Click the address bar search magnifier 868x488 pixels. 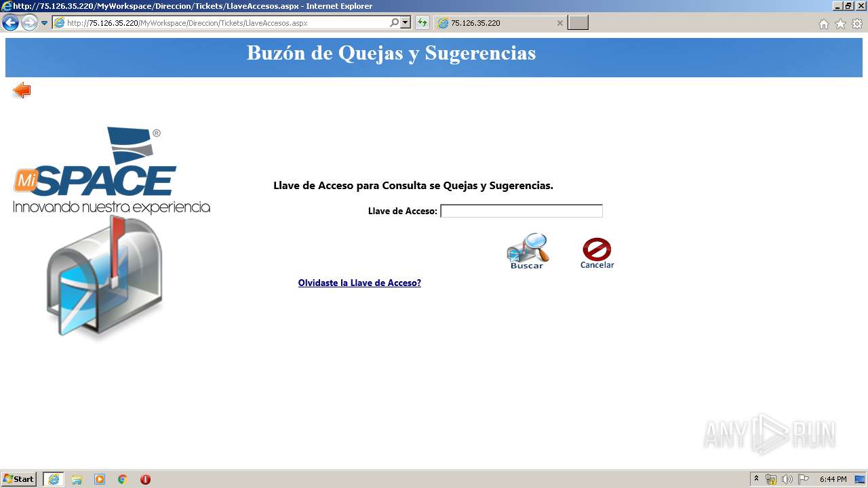(x=394, y=23)
